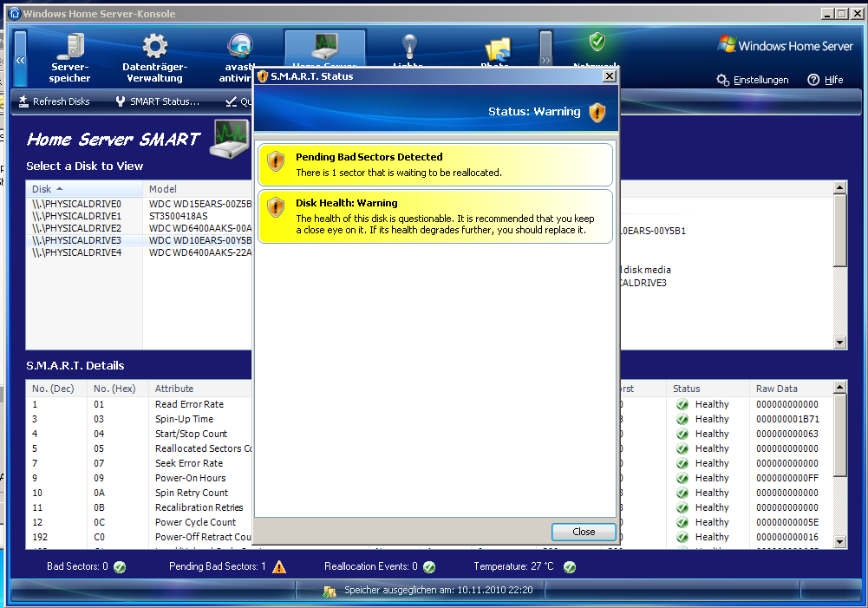Sort details by the Attribute column
The width and height of the screenshot is (868, 608).
(200, 389)
